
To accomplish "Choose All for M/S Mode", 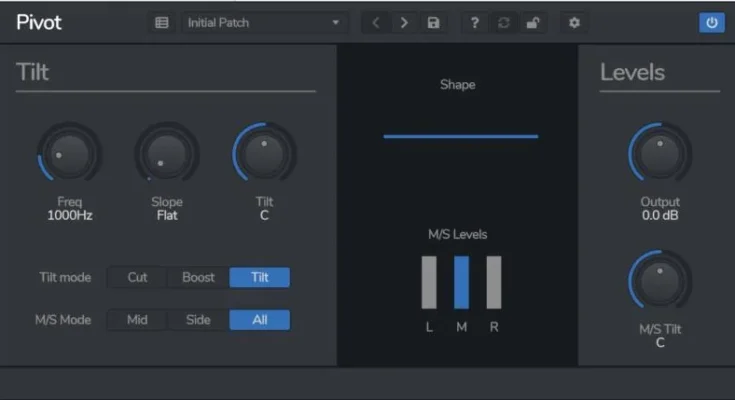I will point(259,320).
